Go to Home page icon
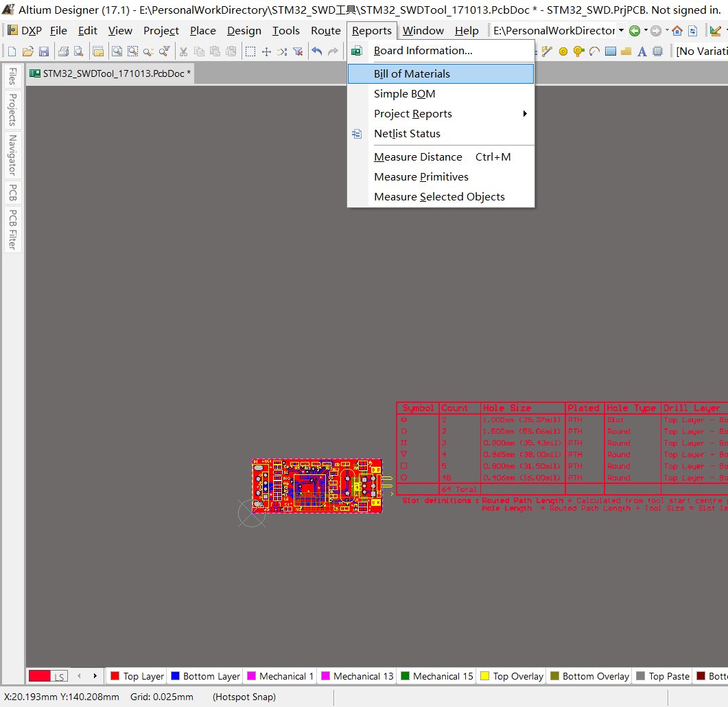This screenshot has height=707, width=728. [677, 31]
